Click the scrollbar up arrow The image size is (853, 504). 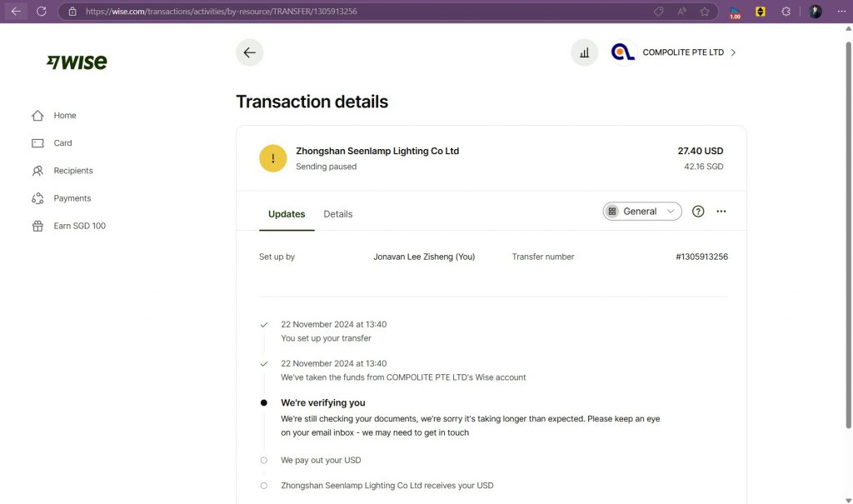[848, 29]
